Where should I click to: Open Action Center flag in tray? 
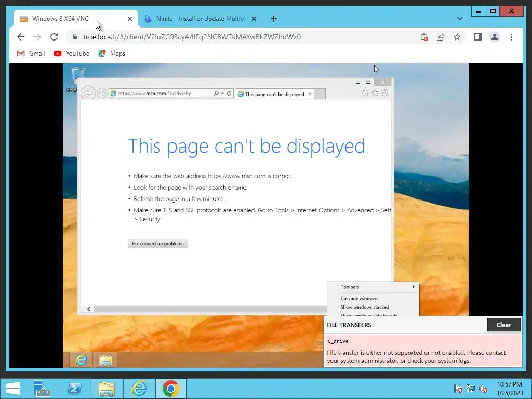tap(458, 389)
